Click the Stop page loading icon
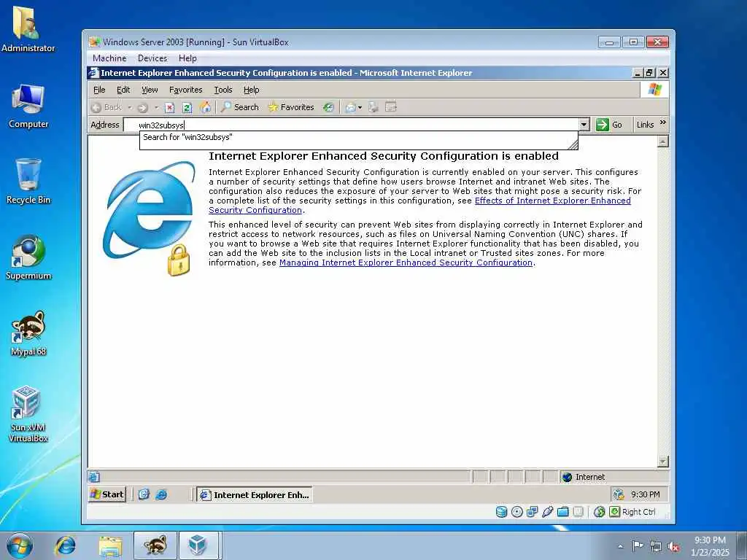747x560 pixels. (x=169, y=108)
